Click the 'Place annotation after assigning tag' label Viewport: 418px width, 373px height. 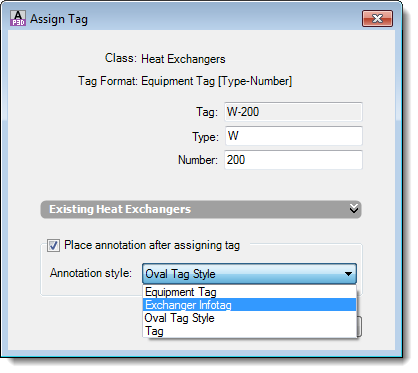[x=152, y=245]
